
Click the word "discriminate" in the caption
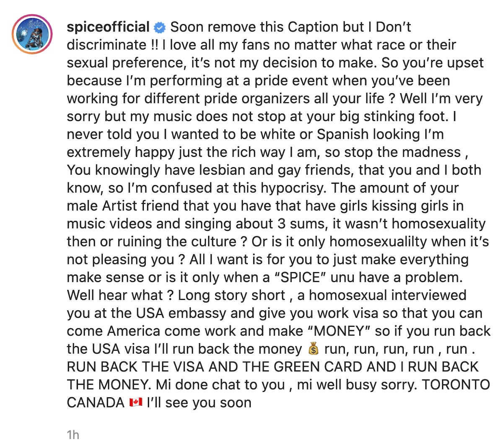[x=107, y=45]
